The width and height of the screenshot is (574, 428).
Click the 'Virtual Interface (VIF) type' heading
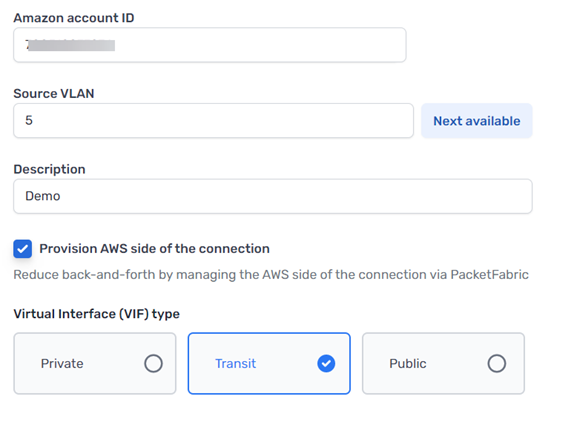[97, 314]
